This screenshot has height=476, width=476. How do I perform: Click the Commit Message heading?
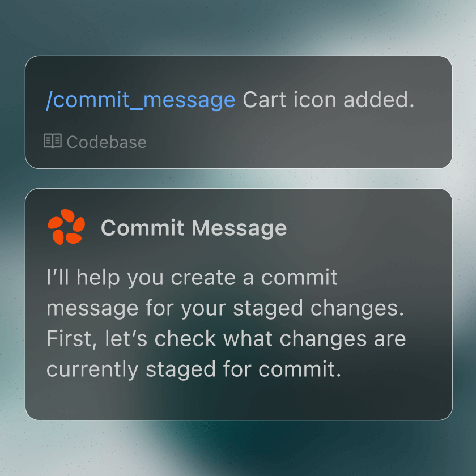coord(194,228)
